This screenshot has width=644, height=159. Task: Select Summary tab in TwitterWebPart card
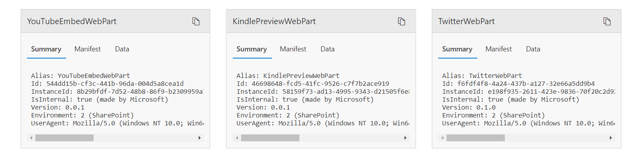457,49
